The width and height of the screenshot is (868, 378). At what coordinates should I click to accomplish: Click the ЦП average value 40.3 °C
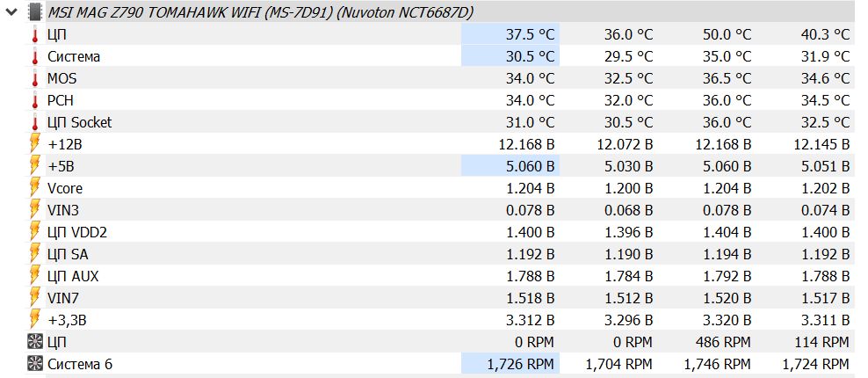tap(825, 35)
